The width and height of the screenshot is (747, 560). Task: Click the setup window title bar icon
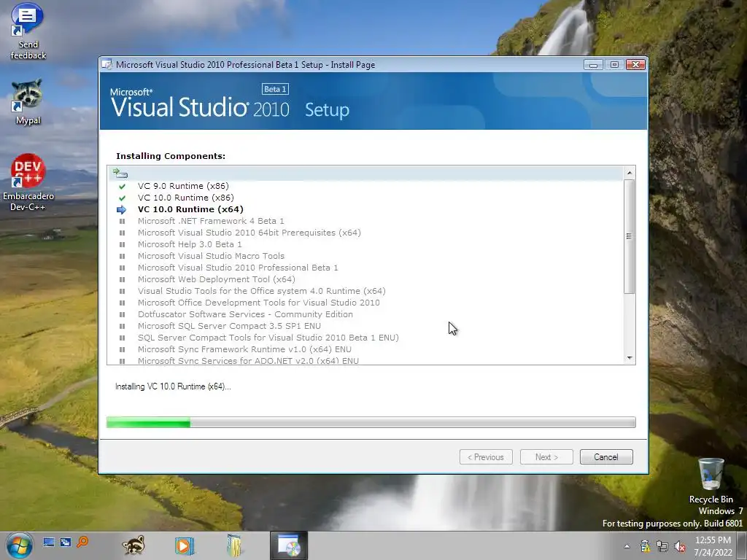(x=107, y=64)
